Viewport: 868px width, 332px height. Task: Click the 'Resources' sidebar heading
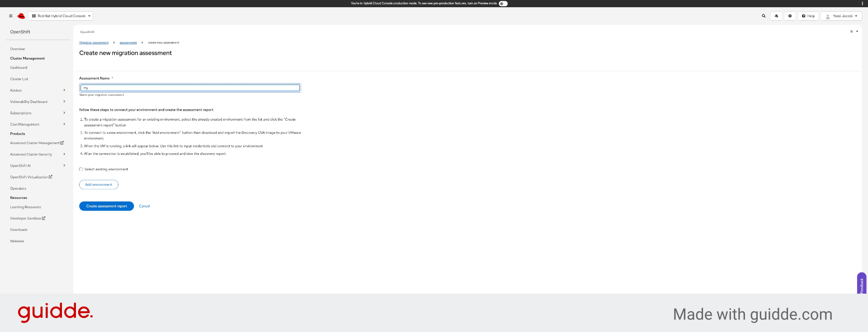(19, 198)
